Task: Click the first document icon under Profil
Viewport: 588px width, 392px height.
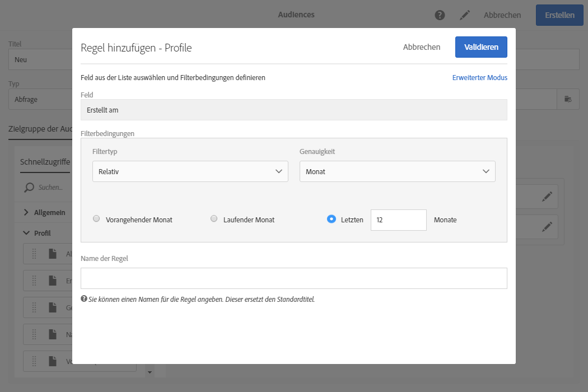Action: (x=53, y=254)
